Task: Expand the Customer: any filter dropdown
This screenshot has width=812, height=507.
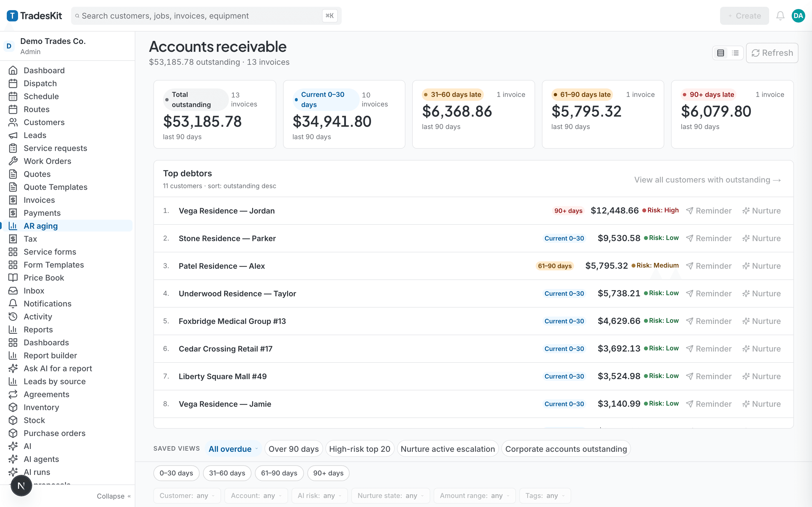Action: click(187, 496)
